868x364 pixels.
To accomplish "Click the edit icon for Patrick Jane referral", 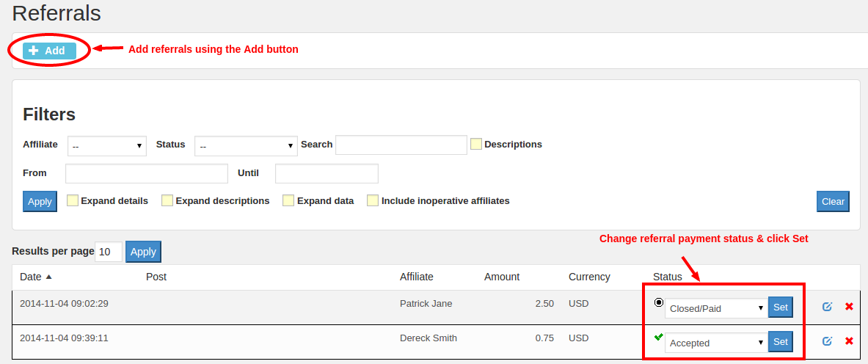I will [827, 307].
